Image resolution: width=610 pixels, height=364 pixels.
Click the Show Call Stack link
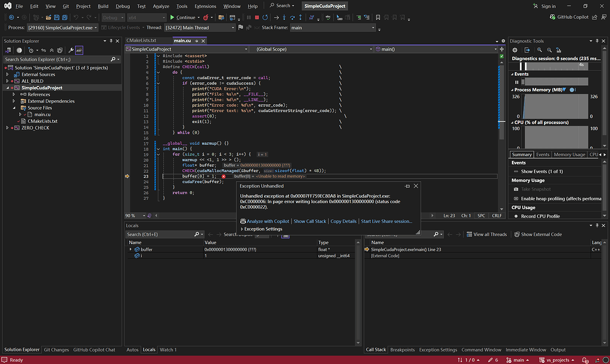[310, 221]
